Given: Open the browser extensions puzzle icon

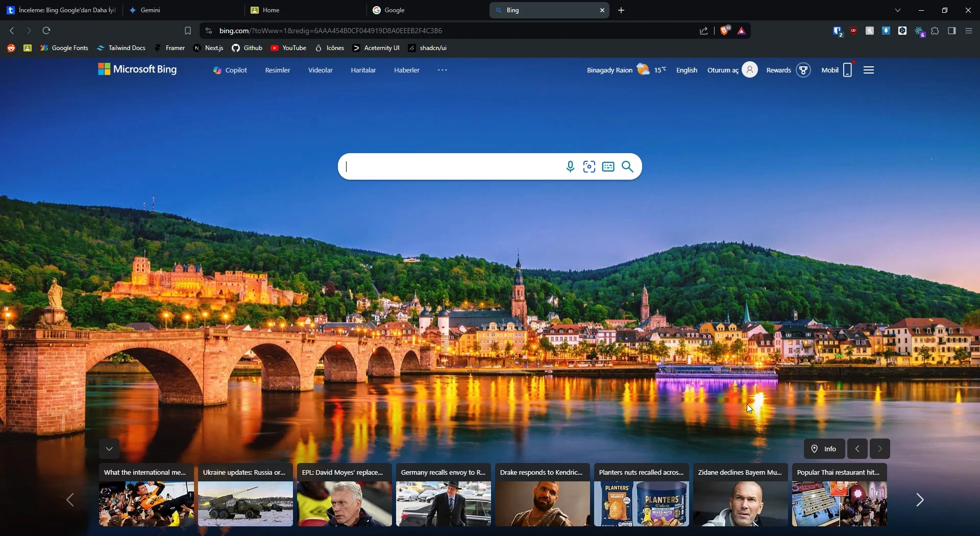Looking at the screenshot, I should 936,31.
